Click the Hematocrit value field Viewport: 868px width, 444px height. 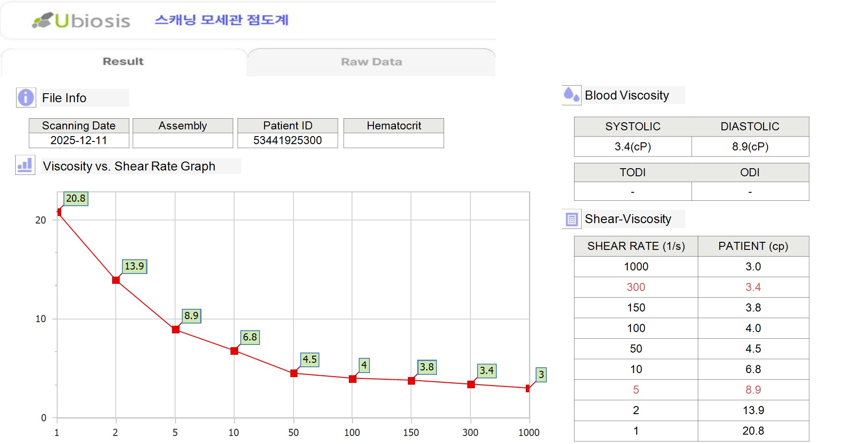coord(394,141)
